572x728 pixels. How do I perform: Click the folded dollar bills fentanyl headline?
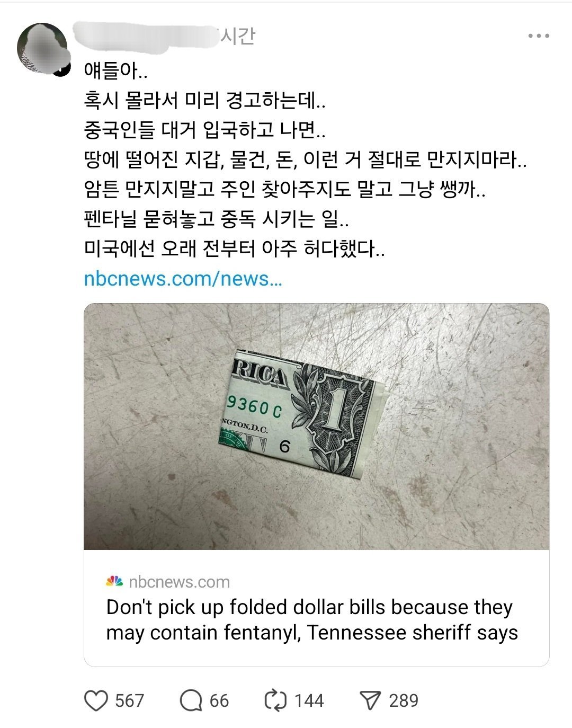pos(312,620)
